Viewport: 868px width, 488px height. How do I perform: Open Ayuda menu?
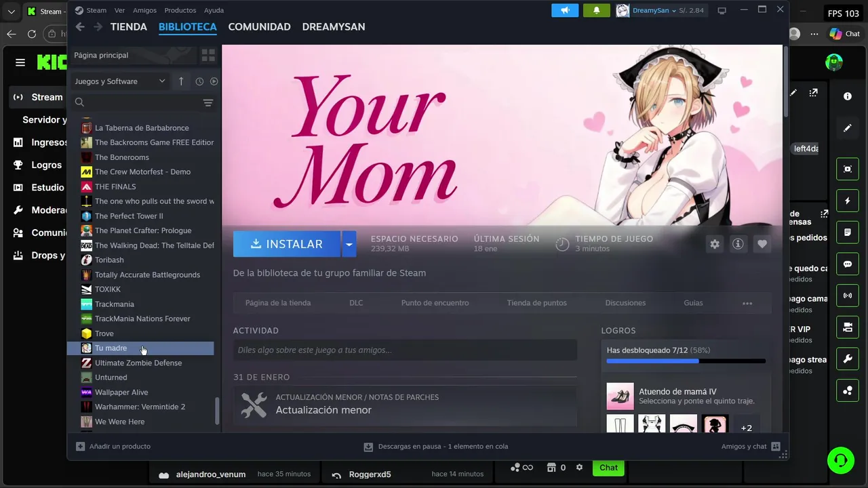(214, 10)
